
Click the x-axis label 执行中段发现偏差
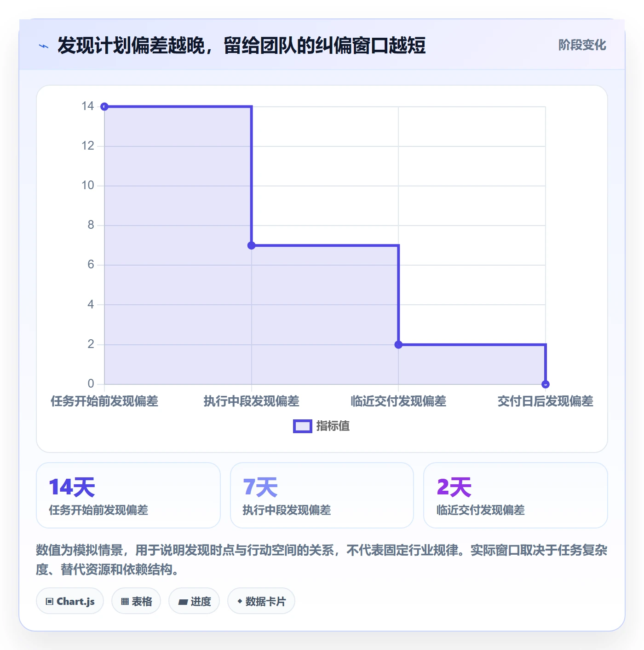(252, 401)
